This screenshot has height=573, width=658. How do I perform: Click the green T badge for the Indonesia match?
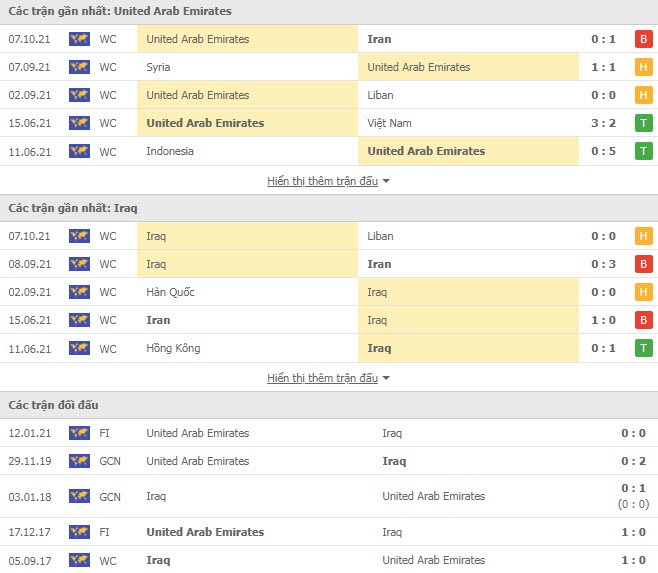coord(643,151)
